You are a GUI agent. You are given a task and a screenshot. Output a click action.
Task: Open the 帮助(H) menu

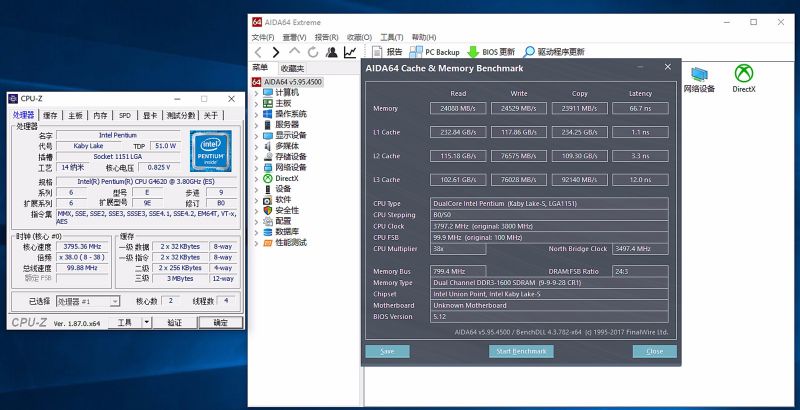coord(424,37)
